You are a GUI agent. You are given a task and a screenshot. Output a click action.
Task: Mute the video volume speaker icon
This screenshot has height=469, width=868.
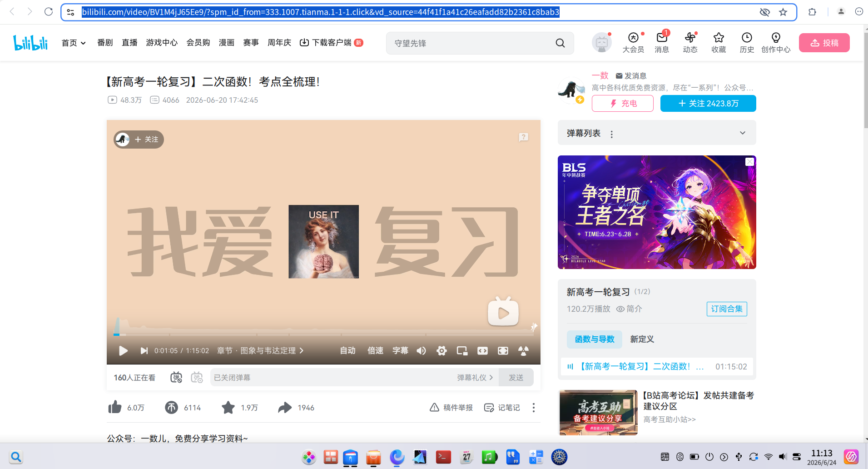(x=422, y=351)
